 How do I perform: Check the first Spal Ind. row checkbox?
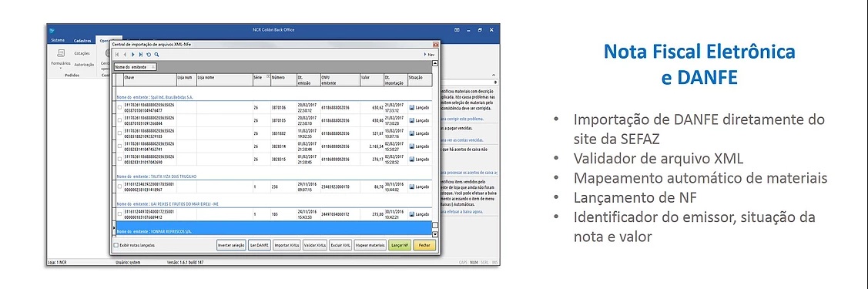point(119,107)
